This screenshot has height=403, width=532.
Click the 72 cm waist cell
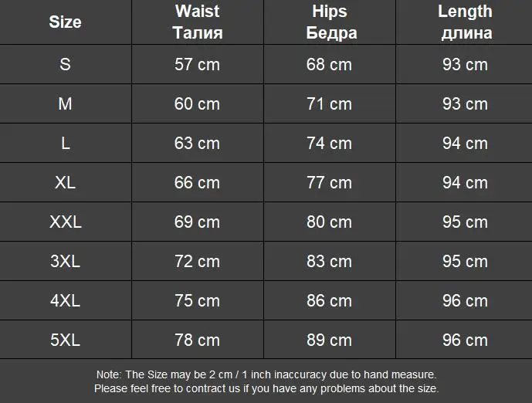point(198,261)
